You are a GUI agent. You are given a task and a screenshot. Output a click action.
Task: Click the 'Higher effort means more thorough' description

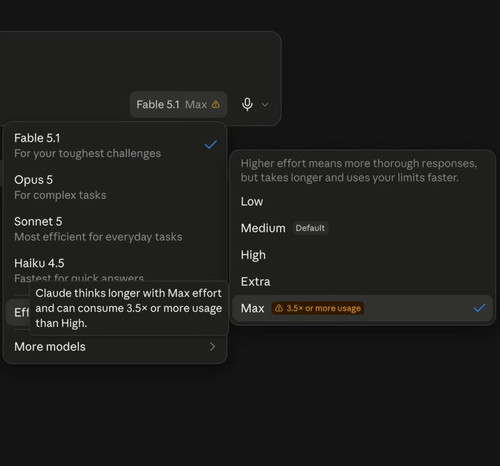point(359,170)
